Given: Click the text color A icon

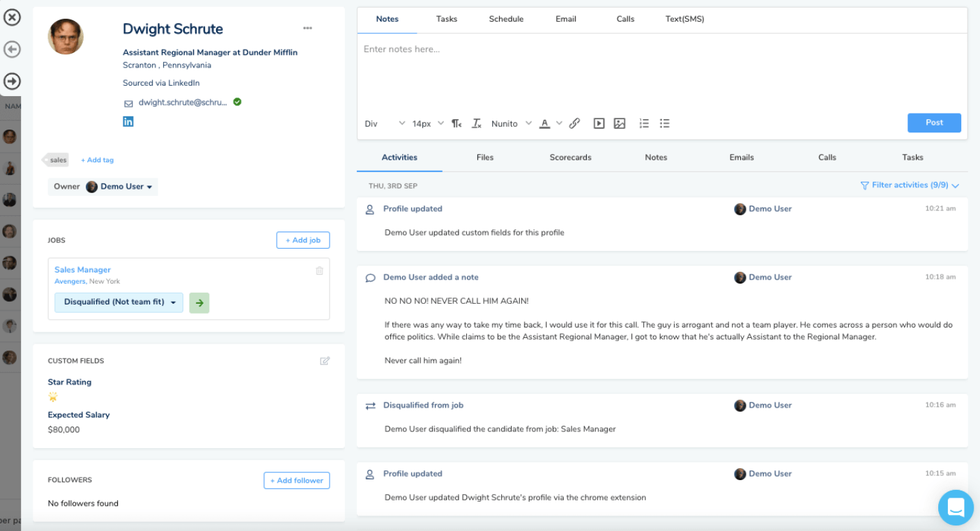Looking at the screenshot, I should (x=544, y=123).
